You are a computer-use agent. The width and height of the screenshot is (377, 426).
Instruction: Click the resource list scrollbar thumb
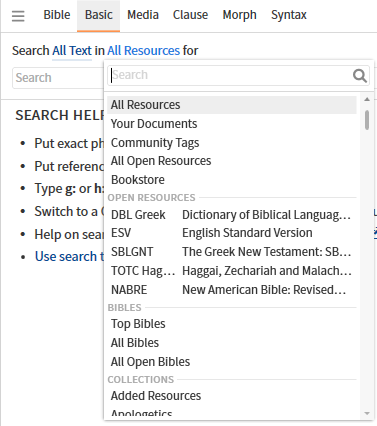click(x=367, y=120)
